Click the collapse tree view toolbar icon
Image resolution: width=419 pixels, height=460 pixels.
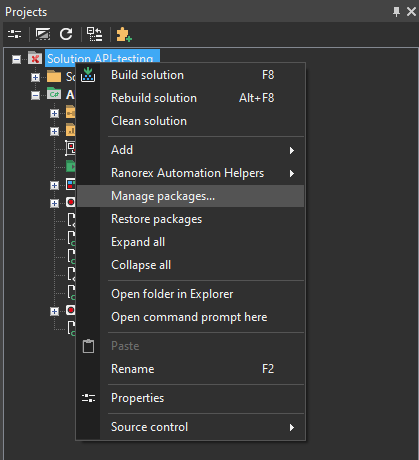coord(95,34)
